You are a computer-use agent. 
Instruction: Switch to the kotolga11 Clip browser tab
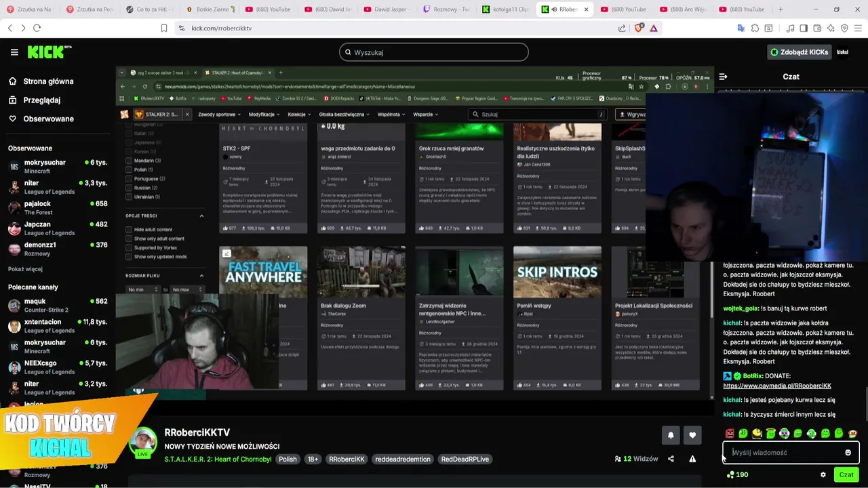pos(505,9)
